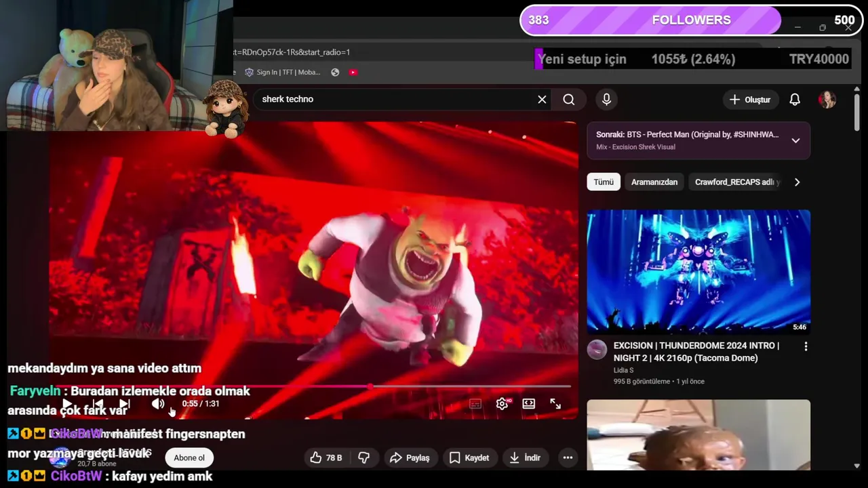Save video with Kaydet
Screen dimensions: 868x488
coord(469,458)
